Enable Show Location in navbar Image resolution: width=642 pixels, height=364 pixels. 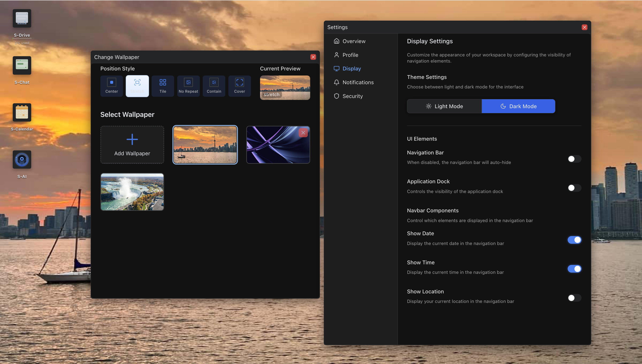point(574,298)
